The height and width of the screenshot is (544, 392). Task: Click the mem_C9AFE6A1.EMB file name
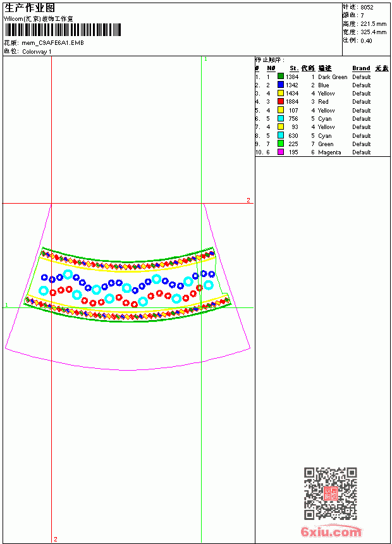[52, 43]
